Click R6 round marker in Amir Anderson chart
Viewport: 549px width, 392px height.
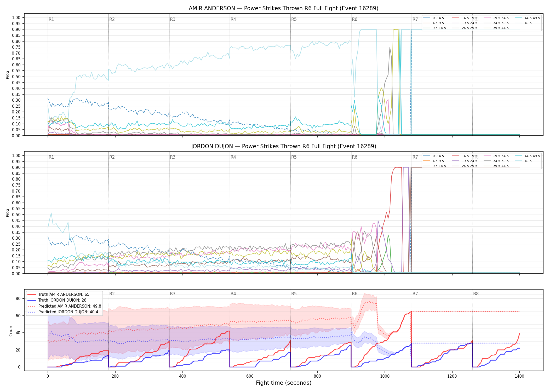pos(354,19)
